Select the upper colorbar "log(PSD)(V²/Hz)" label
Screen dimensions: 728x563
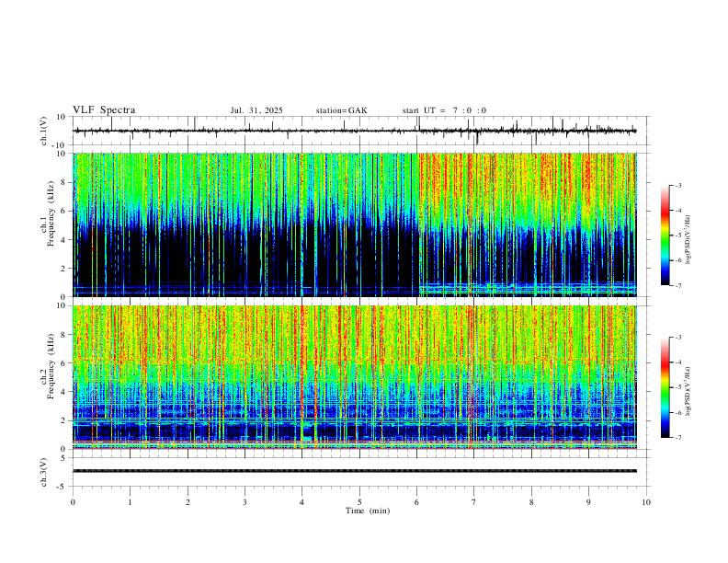[x=688, y=240]
